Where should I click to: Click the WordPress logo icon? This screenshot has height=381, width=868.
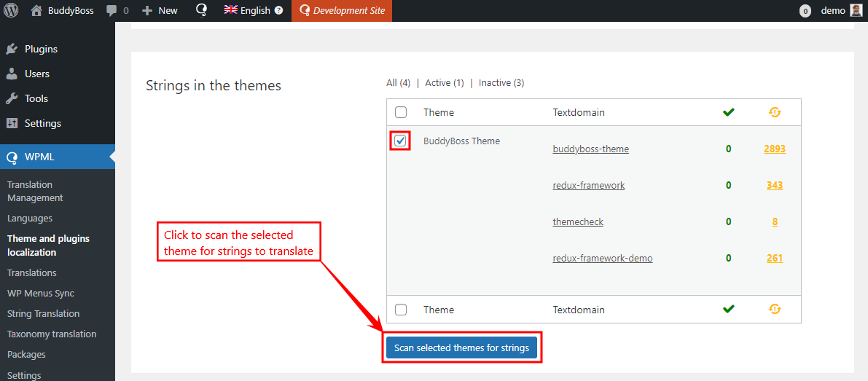coord(11,10)
